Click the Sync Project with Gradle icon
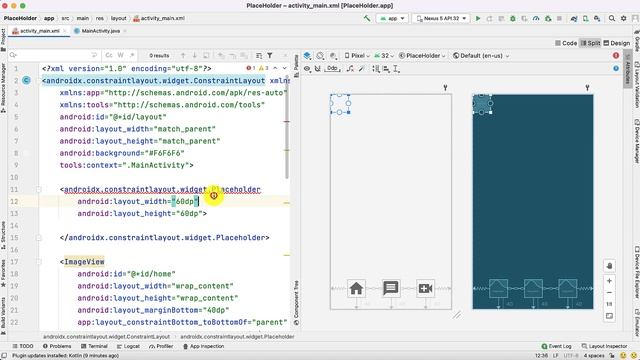Screen dimensions: 640x360 tap(573, 18)
